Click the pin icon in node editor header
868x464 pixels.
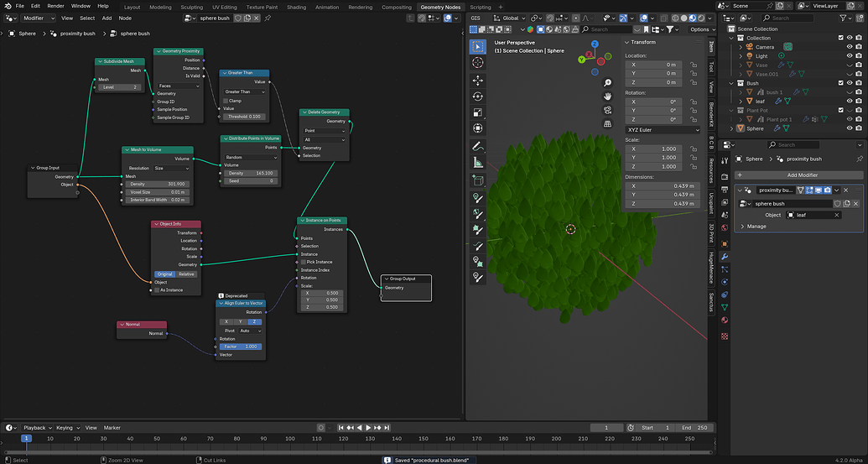[x=268, y=18]
